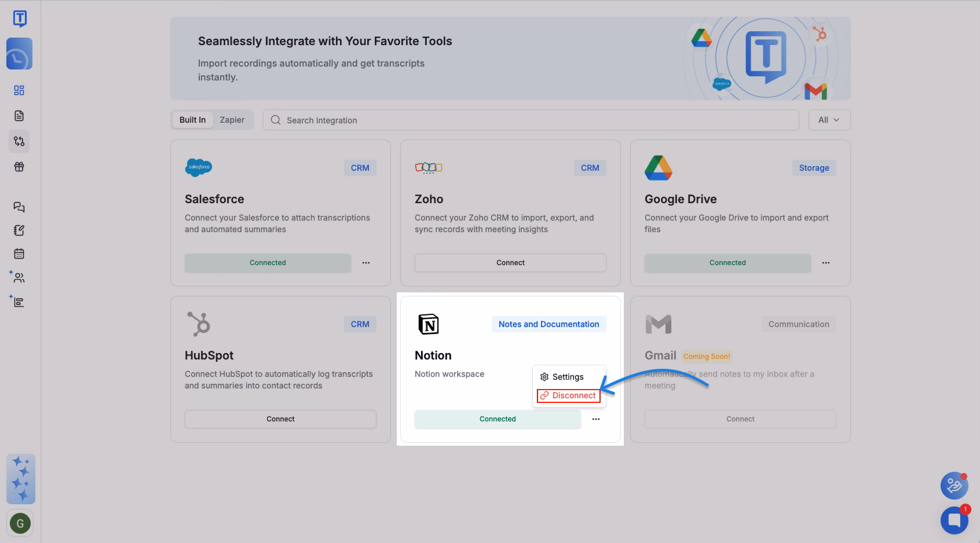
Task: Click the Zoho card title
Action: [429, 199]
